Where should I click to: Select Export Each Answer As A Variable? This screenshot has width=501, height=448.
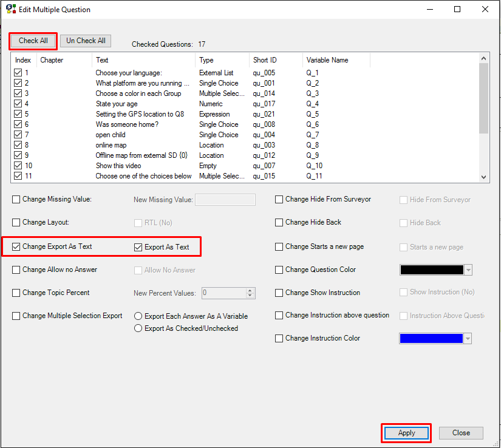tap(138, 316)
